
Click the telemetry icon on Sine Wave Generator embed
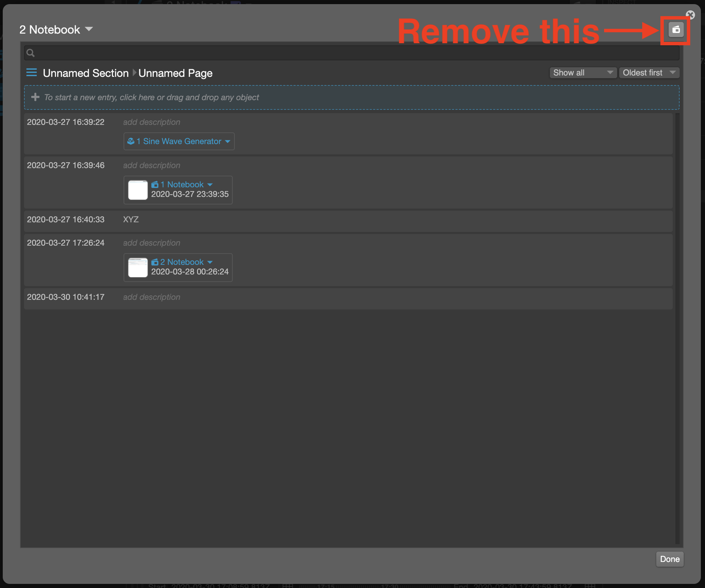click(x=131, y=141)
